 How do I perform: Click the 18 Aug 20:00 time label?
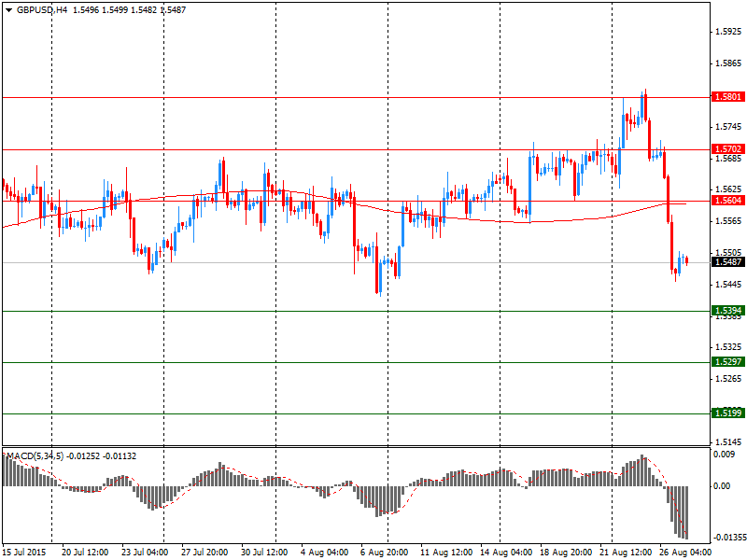566,553
